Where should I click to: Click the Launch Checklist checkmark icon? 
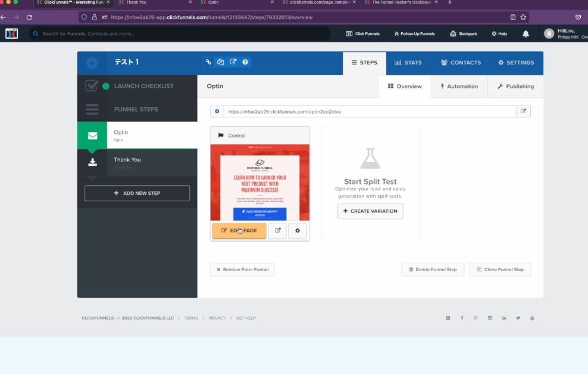[x=92, y=86]
